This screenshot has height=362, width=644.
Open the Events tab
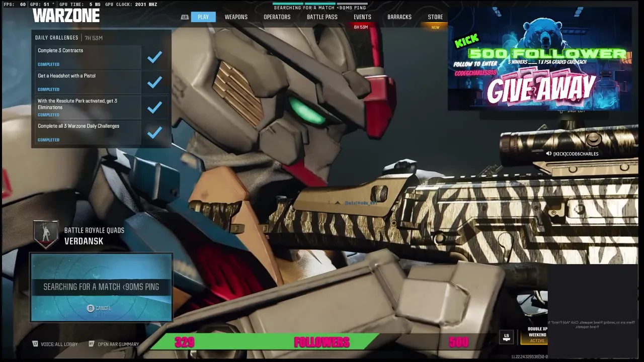tap(362, 17)
